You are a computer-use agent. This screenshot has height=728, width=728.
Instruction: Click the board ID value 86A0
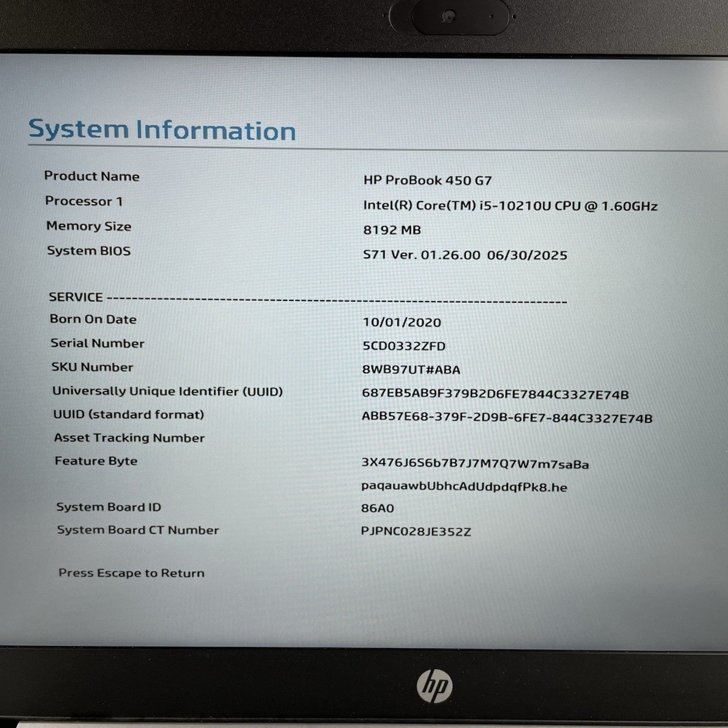point(377,508)
